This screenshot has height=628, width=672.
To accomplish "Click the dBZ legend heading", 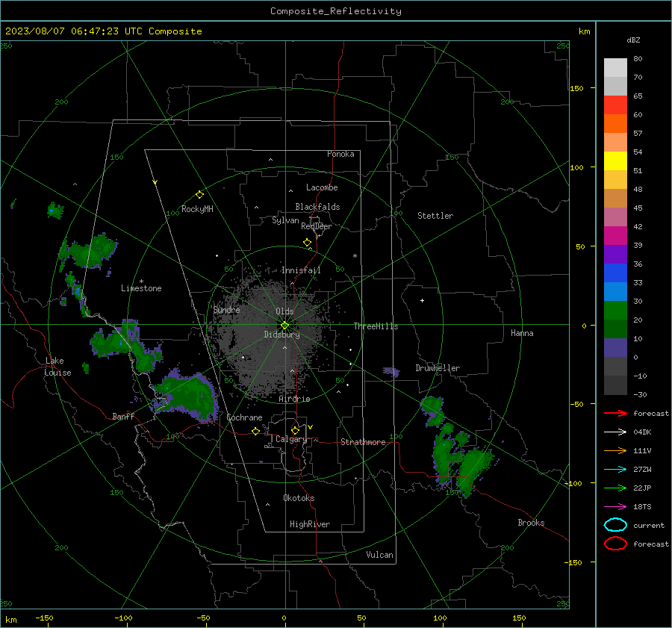I will coord(633,40).
